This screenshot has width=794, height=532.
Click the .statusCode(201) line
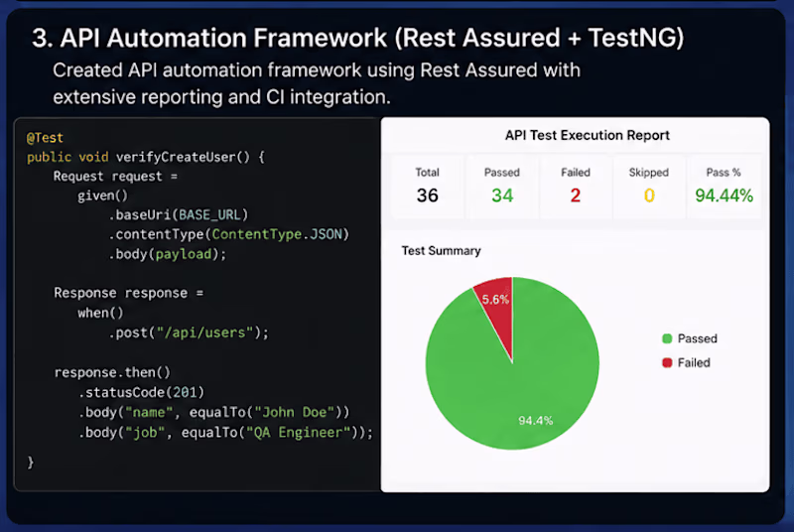click(x=141, y=392)
